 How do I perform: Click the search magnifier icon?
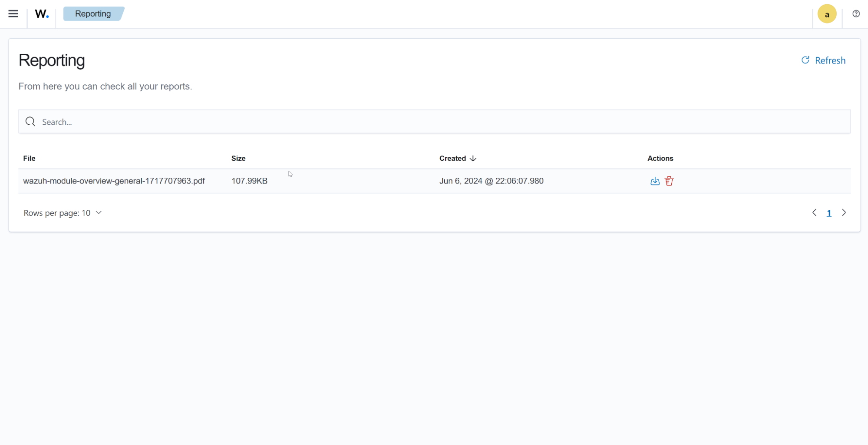click(x=30, y=122)
